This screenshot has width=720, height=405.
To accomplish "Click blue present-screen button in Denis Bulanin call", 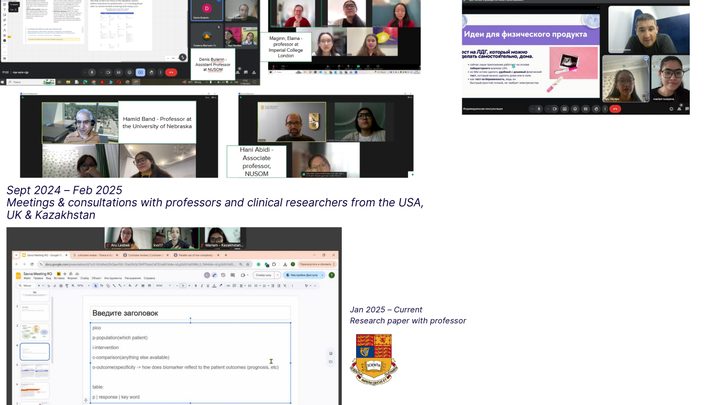I will pos(140,72).
